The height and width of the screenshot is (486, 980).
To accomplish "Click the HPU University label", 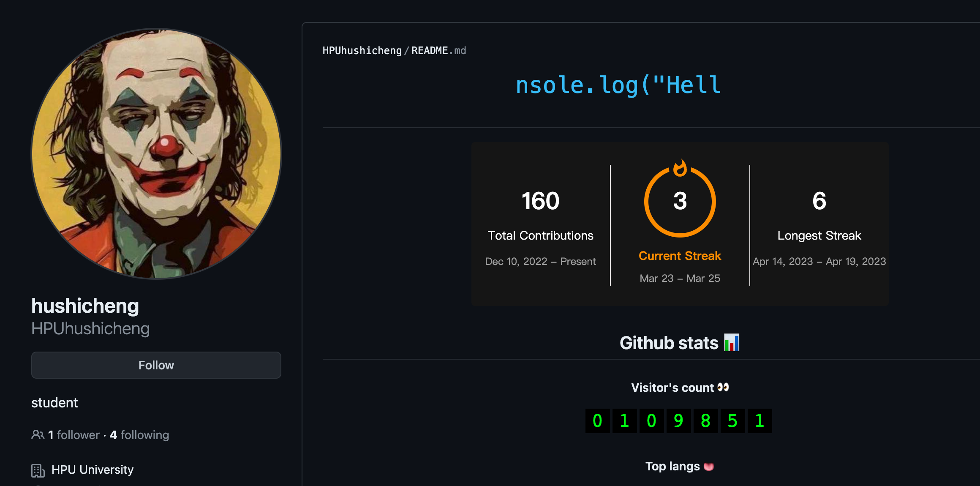I will [92, 470].
